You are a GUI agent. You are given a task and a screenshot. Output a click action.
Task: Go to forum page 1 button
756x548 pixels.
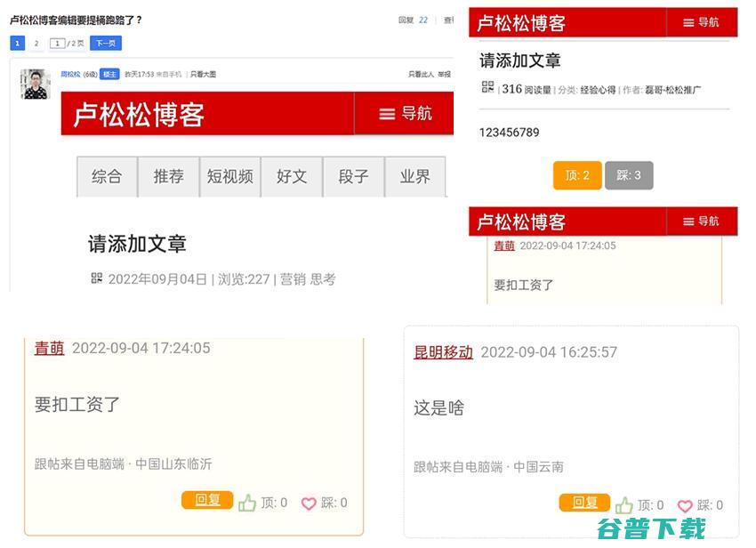click(x=18, y=44)
